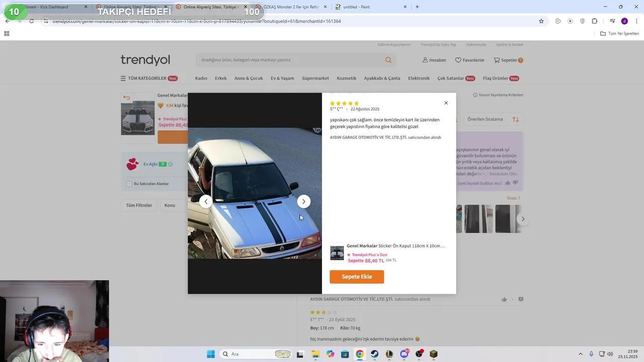Expand the TÜM KATEGORİLER menu
This screenshot has width=644, height=362.
(149, 78)
